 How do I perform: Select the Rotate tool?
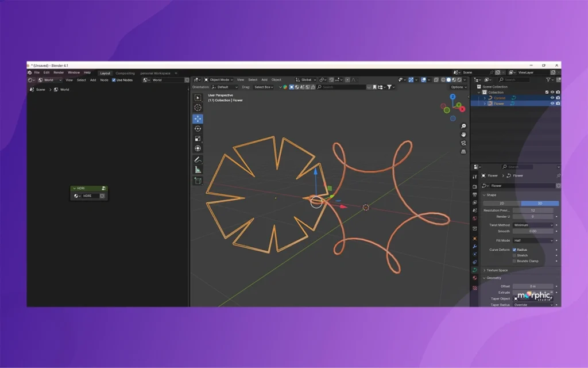click(x=198, y=128)
